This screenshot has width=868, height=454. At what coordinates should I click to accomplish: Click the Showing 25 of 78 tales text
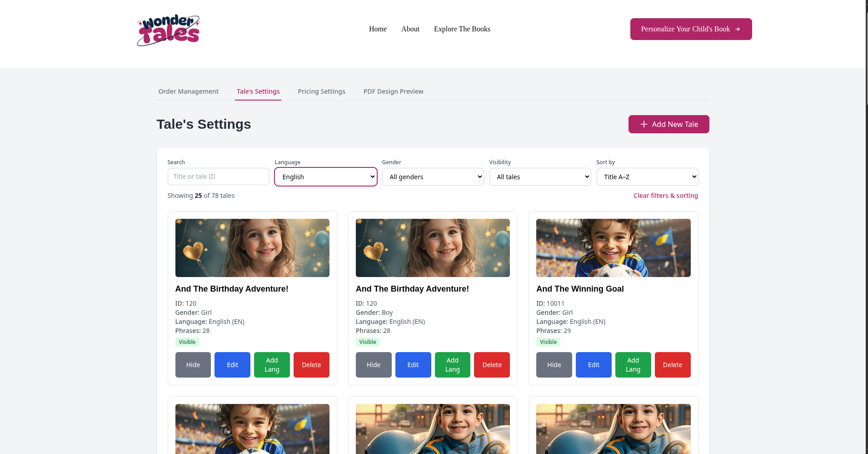pos(201,196)
